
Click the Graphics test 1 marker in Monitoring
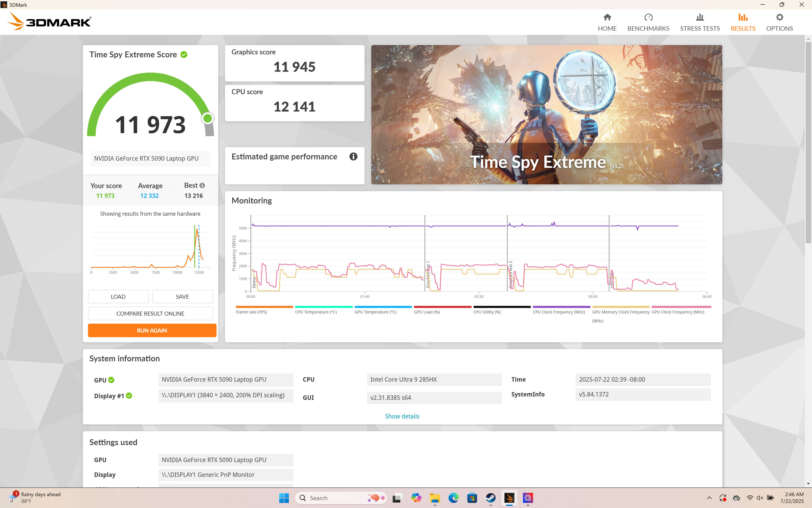coord(428,275)
